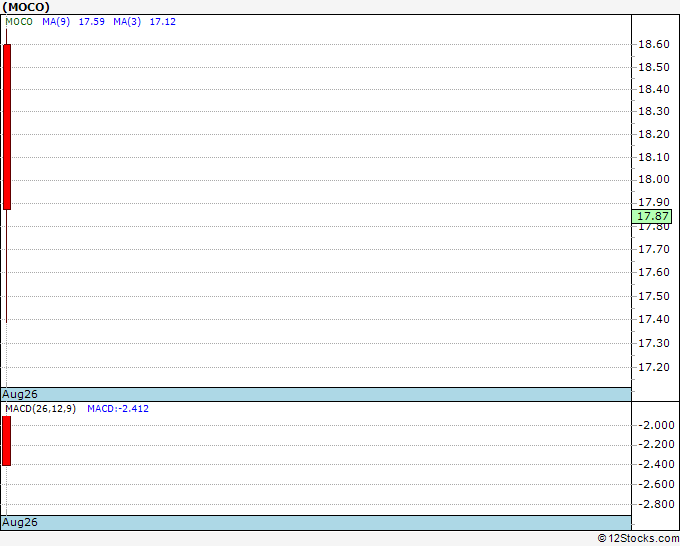Click the -2.400 MACD axis label
The height and width of the screenshot is (546, 680).
click(x=657, y=464)
